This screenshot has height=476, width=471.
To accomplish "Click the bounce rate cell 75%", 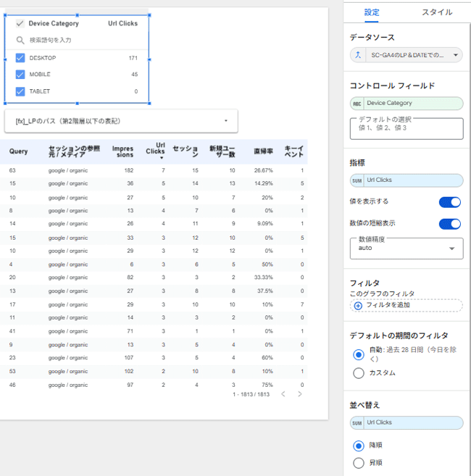I will click(x=267, y=385).
